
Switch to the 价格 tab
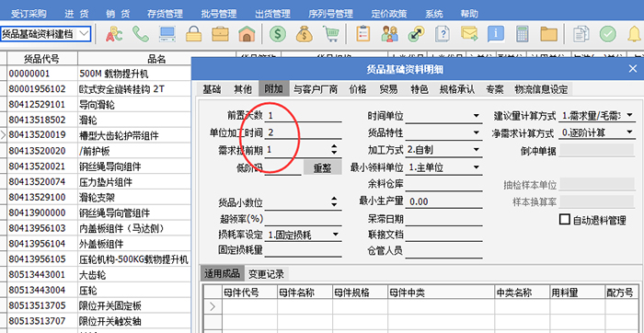(358, 89)
